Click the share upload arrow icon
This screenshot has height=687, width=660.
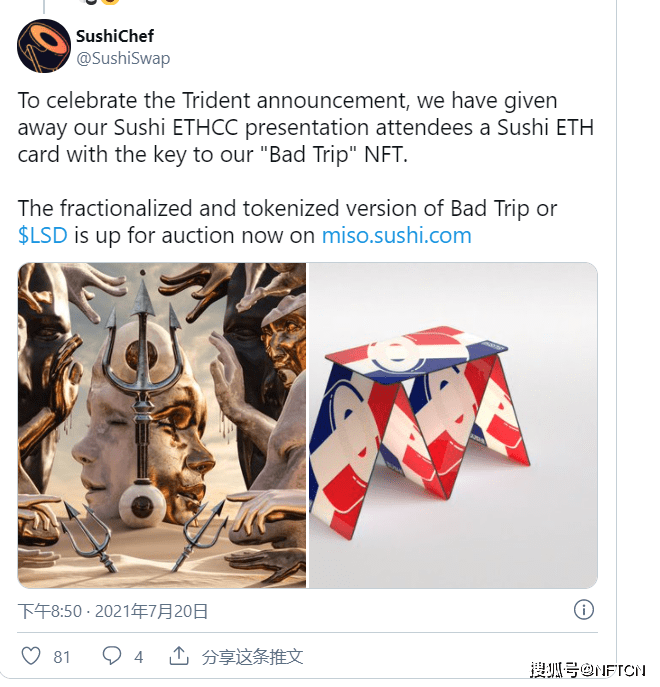point(179,655)
